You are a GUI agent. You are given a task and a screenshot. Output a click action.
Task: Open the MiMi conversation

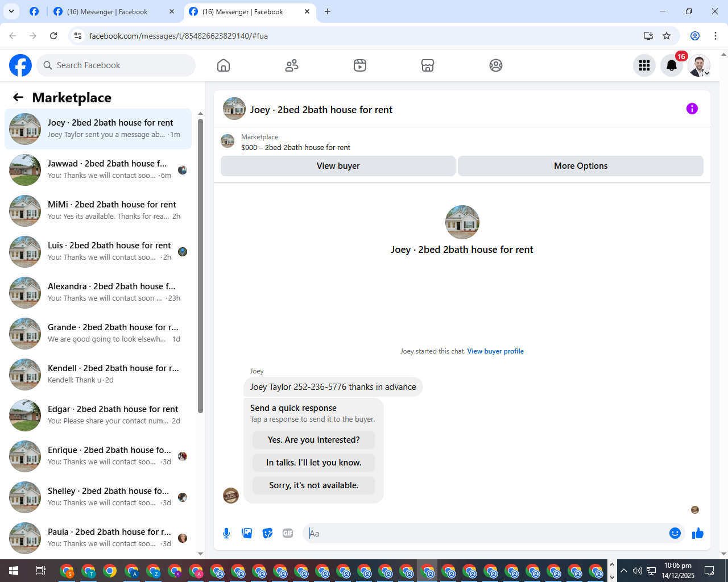(98, 211)
